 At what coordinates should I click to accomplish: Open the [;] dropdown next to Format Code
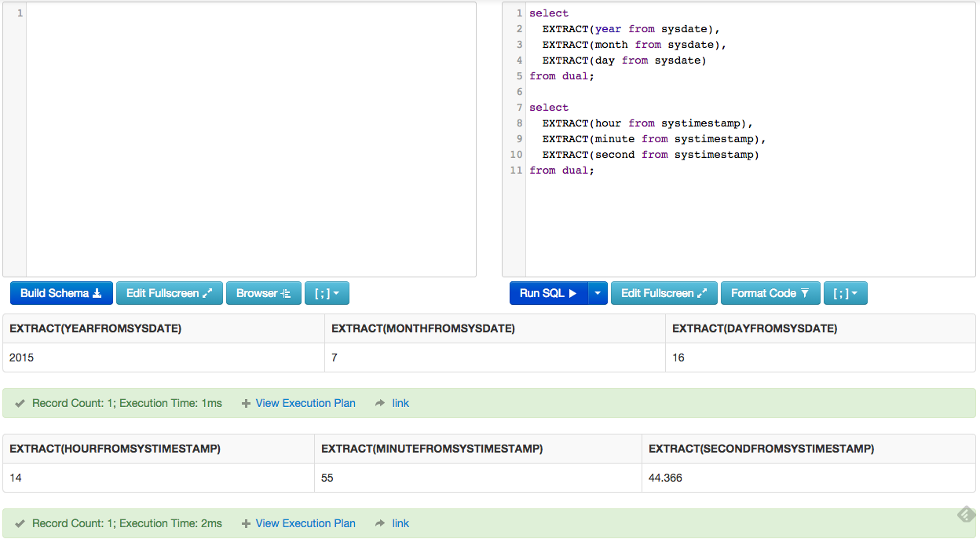click(846, 292)
